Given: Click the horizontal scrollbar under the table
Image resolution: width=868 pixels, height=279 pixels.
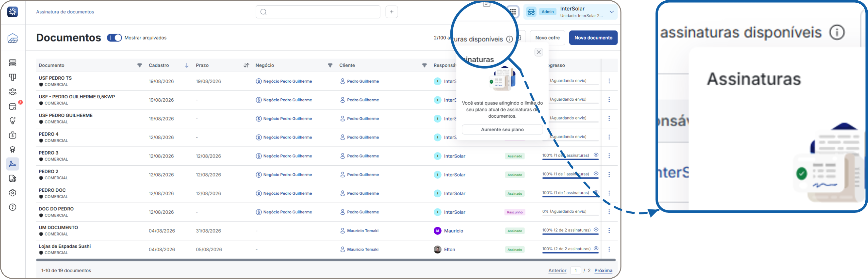Looking at the screenshot, I should [325, 260].
